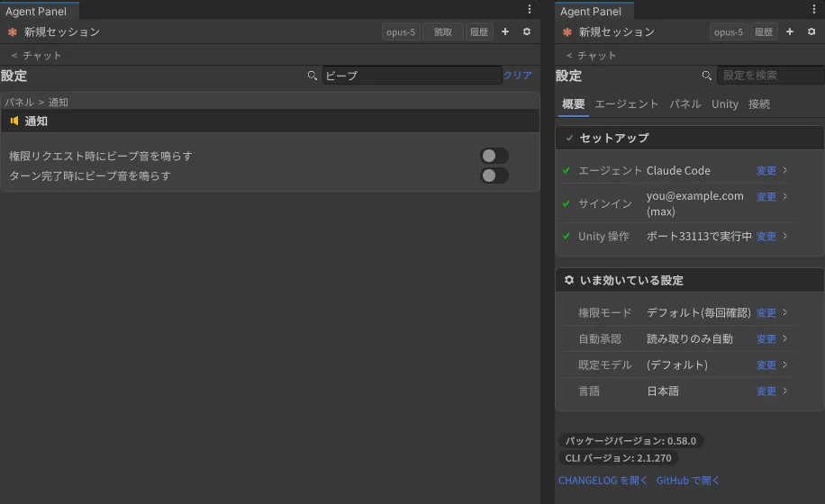Open opus-5 model selector in right panel

[729, 32]
